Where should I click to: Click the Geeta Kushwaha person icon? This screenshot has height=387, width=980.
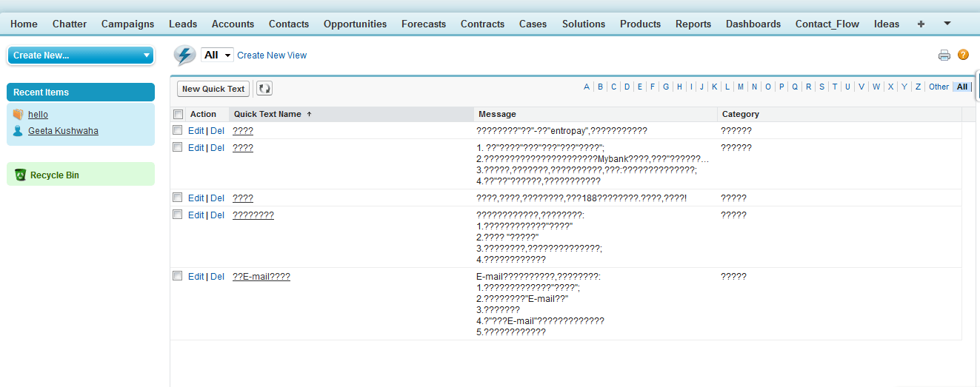[x=18, y=131]
